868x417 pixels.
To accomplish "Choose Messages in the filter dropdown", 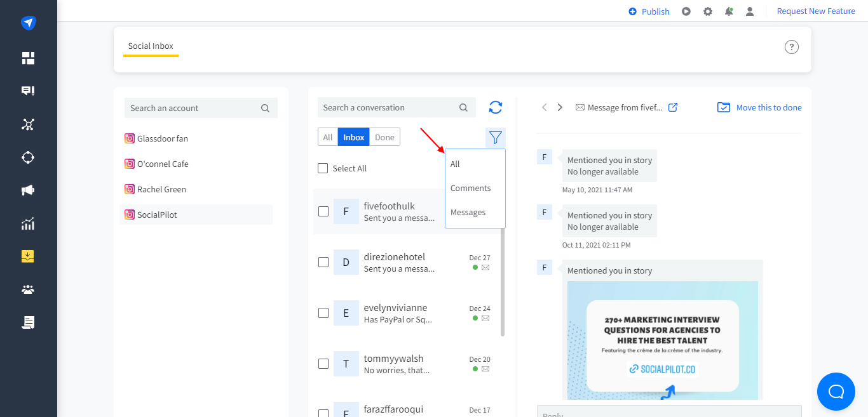I will point(468,212).
